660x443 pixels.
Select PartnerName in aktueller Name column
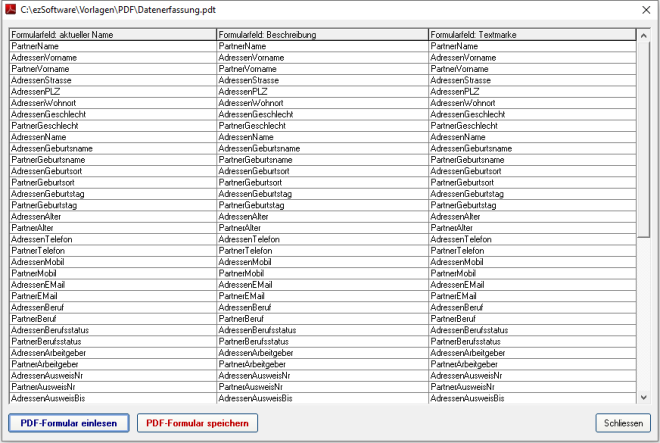[x=113, y=46]
